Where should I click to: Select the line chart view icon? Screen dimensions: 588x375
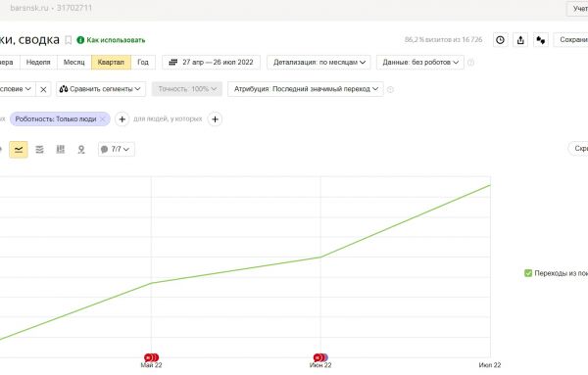pos(19,150)
